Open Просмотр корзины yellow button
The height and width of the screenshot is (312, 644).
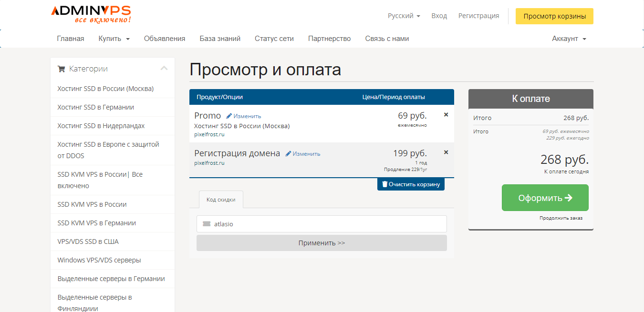coord(554,16)
